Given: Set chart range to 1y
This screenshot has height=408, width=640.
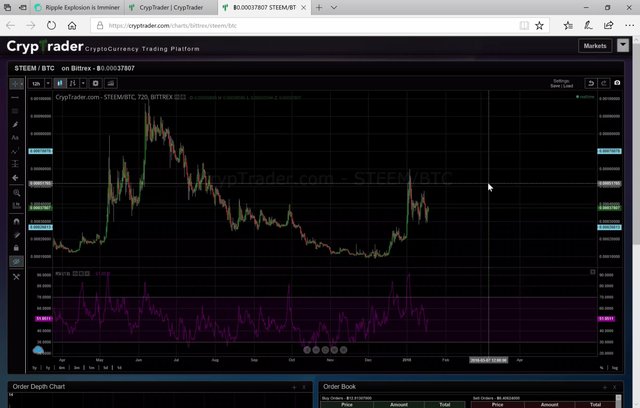Looking at the screenshot, I should click(x=48, y=368).
